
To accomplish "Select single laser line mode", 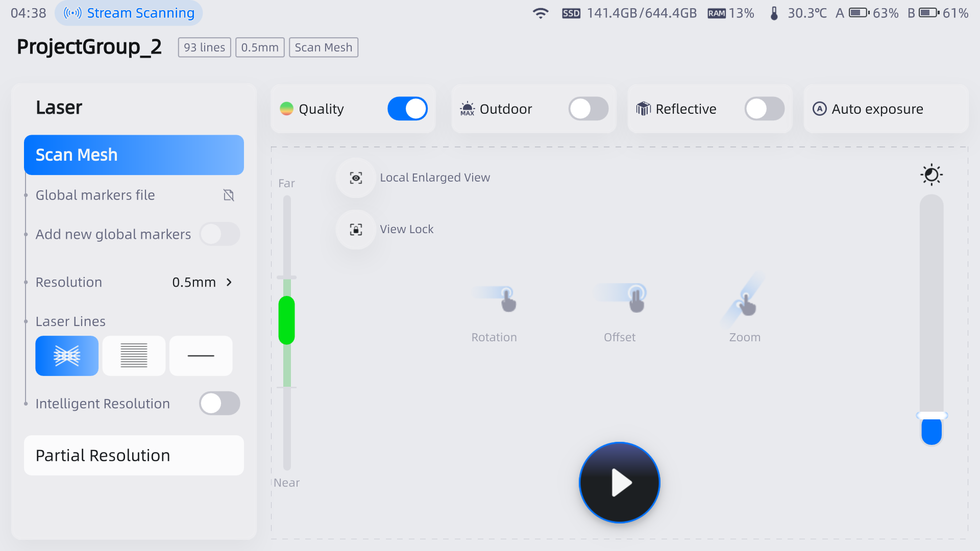I will point(201,356).
